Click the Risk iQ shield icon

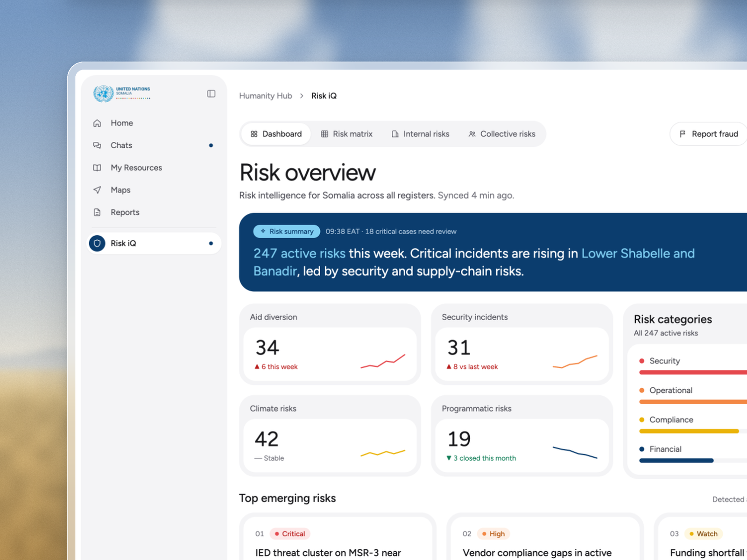97,244
